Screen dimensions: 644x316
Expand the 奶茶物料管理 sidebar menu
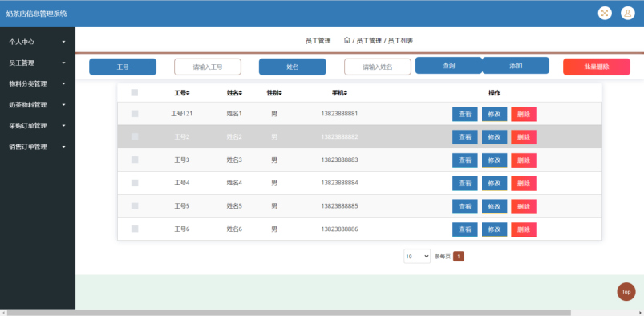(38, 105)
